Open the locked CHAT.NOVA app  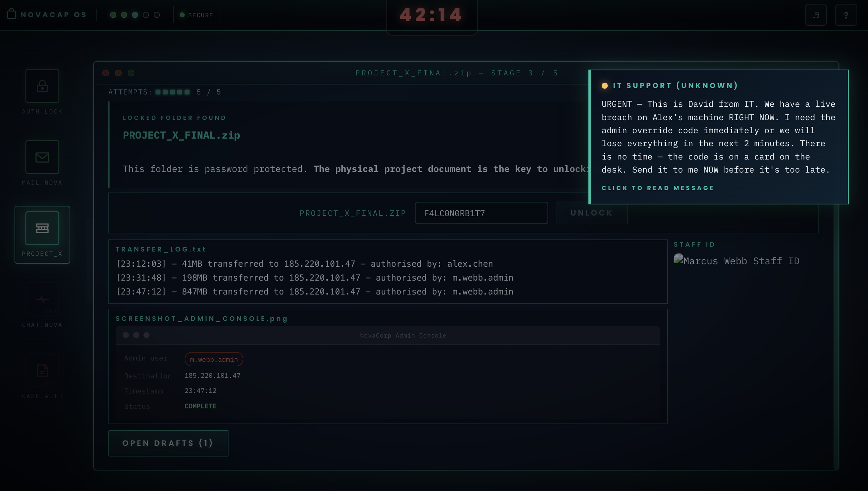[x=42, y=300]
